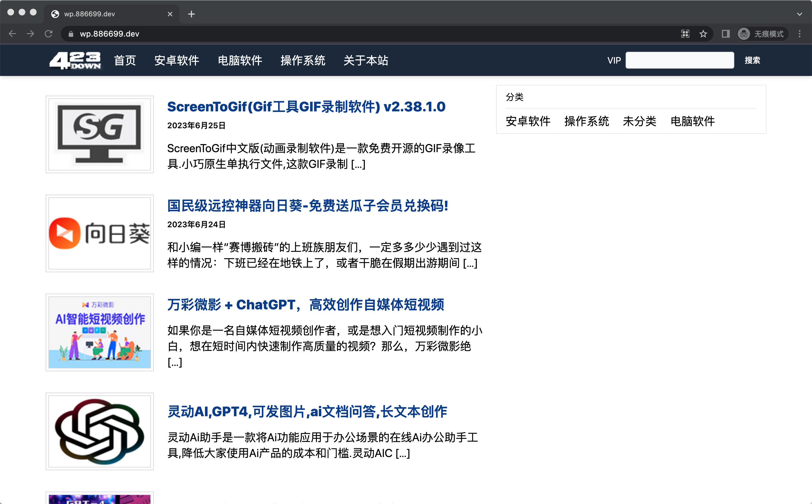Reload the page with refresh icon

pos(49,34)
